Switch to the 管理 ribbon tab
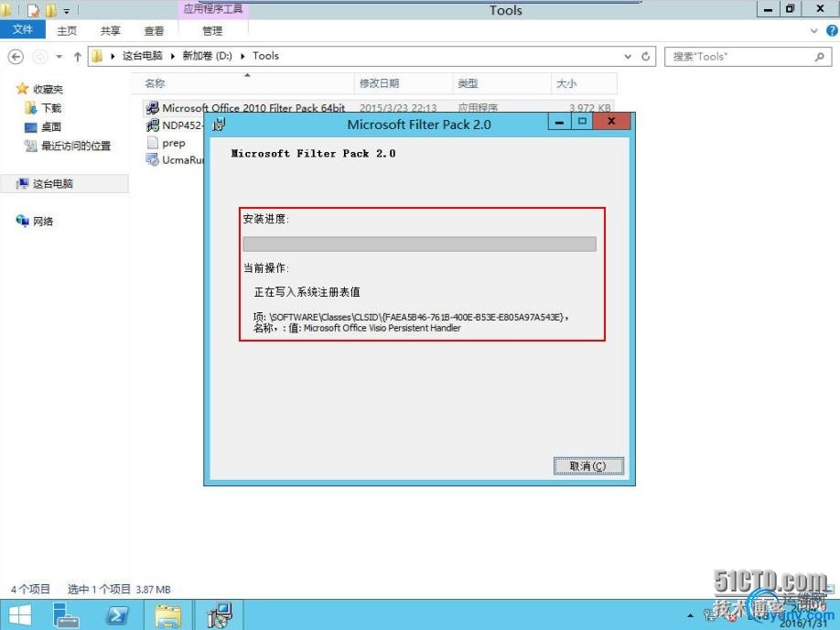 212,30
